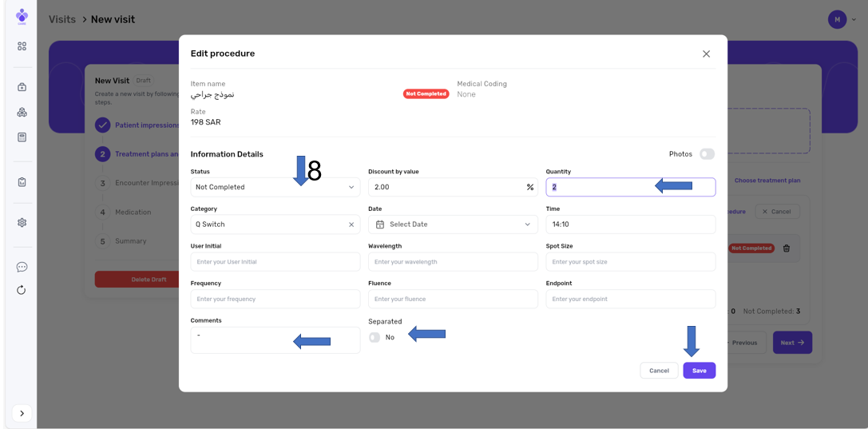Click the Wavelength input field
868x429 pixels.
point(452,262)
